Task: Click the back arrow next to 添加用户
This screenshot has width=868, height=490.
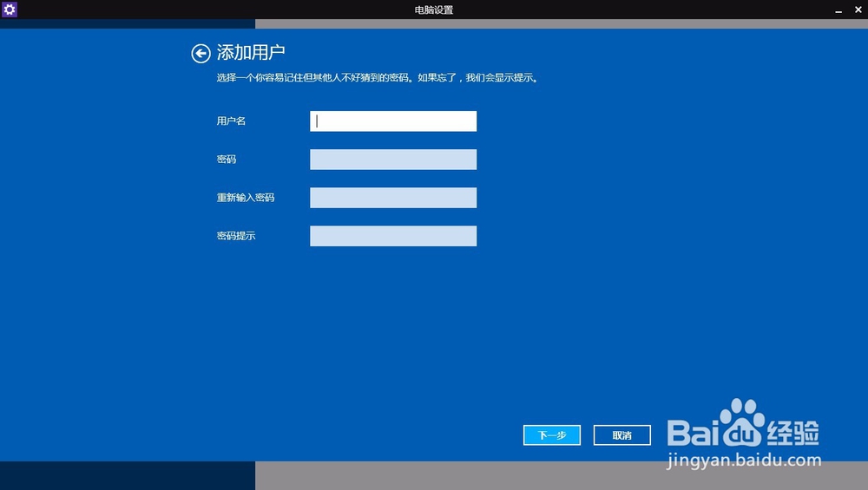Action: click(201, 53)
